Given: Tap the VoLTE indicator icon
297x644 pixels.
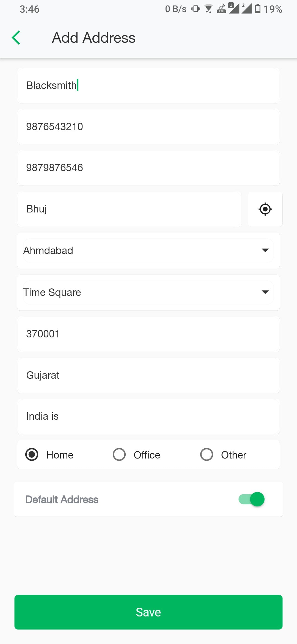Looking at the screenshot, I should 221,9.
